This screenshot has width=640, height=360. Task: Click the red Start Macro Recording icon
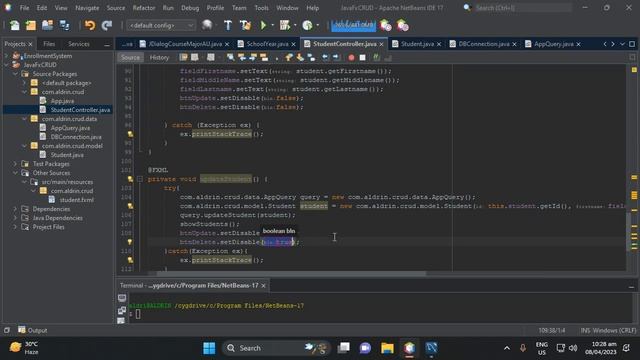[351, 58]
